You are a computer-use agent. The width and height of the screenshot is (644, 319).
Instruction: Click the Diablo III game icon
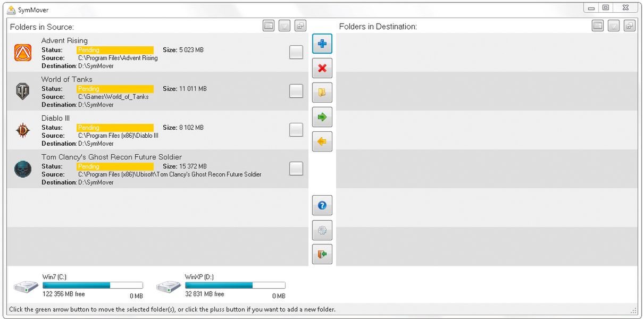[23, 130]
